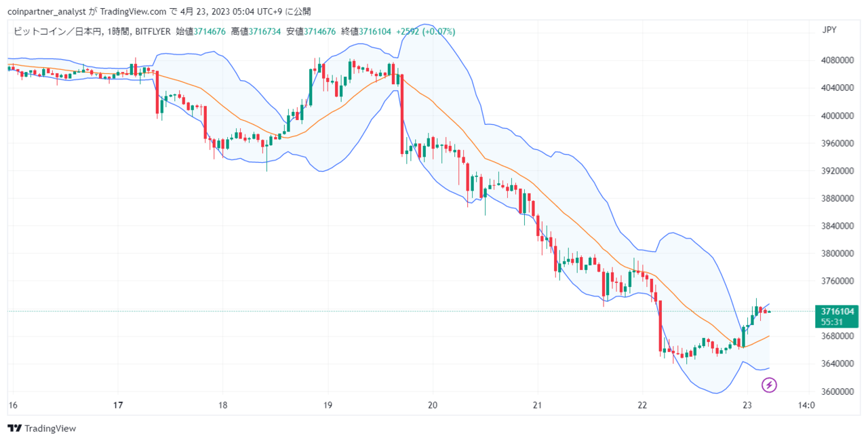
Task: Click the +2592 (+0.07%) change value
Action: click(x=426, y=31)
